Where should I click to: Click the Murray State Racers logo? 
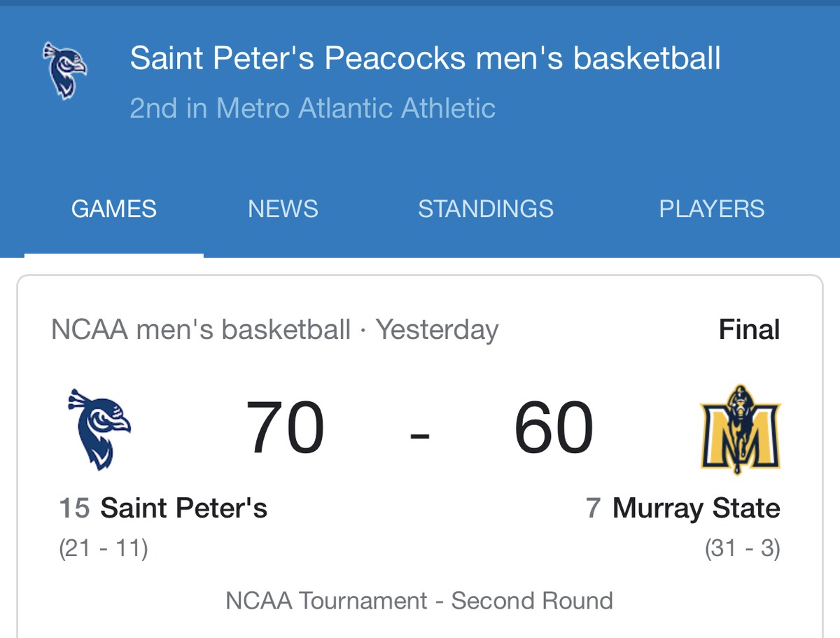[x=740, y=429]
